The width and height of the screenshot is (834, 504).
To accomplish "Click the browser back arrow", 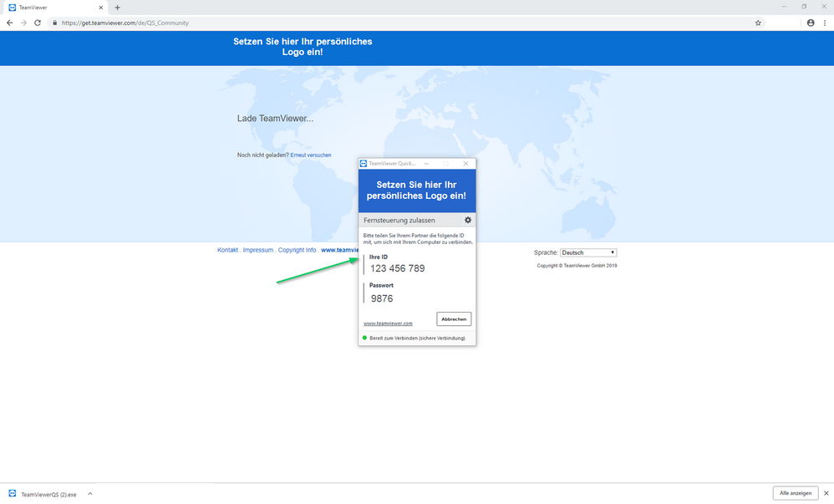I will [x=9, y=23].
